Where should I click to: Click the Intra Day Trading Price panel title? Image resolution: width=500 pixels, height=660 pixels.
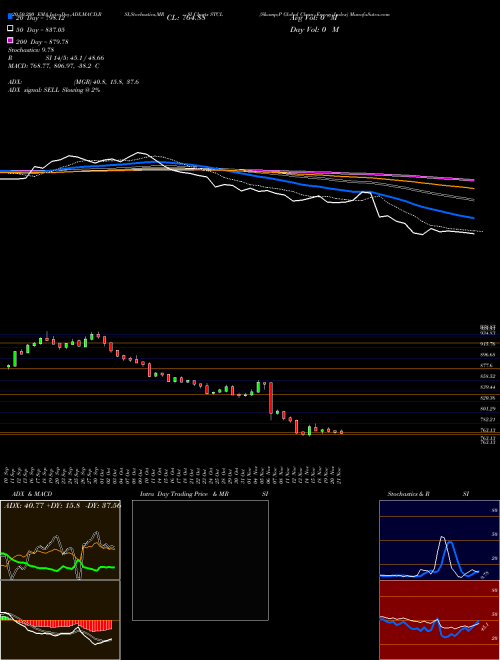[x=205, y=494]
